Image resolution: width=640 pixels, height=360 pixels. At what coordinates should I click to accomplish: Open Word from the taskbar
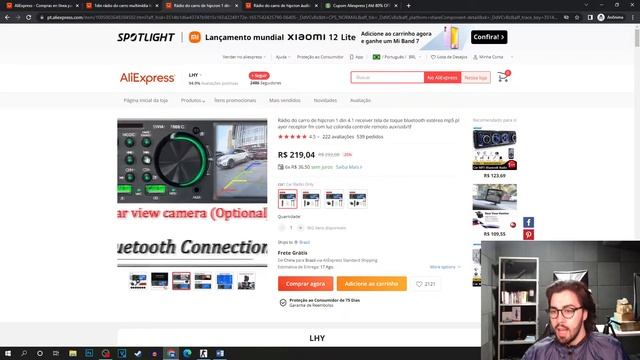[220, 353]
